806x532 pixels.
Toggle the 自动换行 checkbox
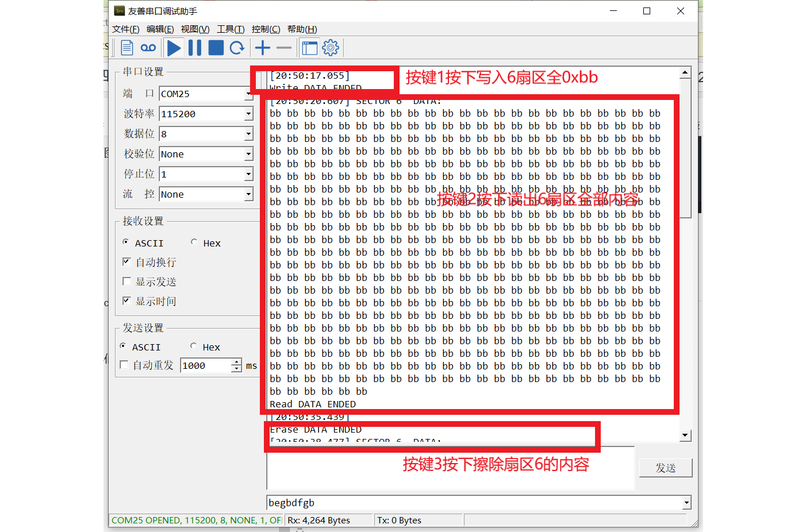(126, 261)
